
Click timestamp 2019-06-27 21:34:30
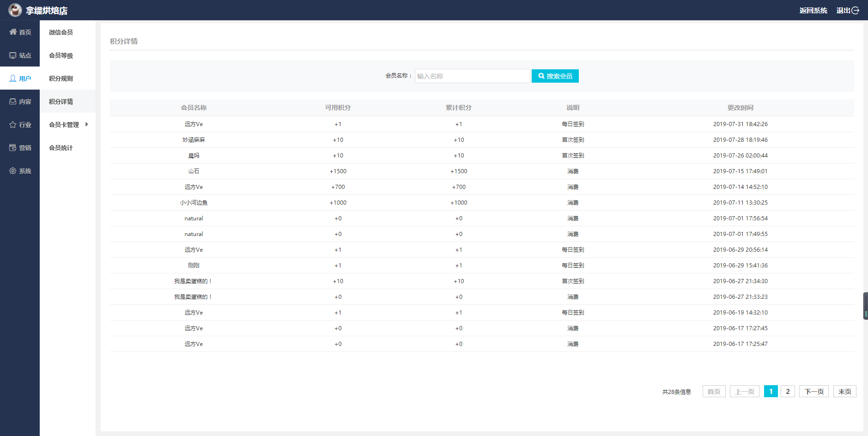pos(740,281)
